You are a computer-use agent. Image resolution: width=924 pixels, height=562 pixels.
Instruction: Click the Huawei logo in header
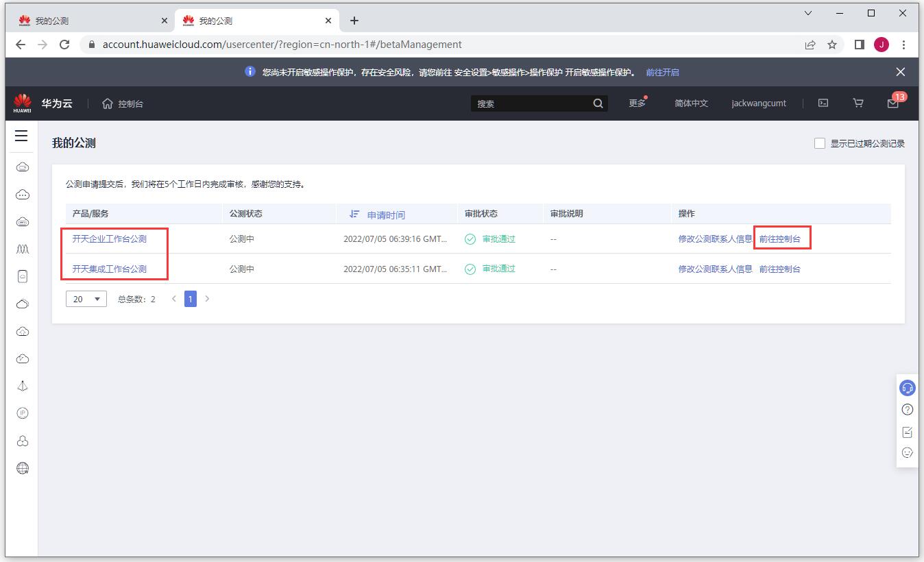(x=22, y=103)
